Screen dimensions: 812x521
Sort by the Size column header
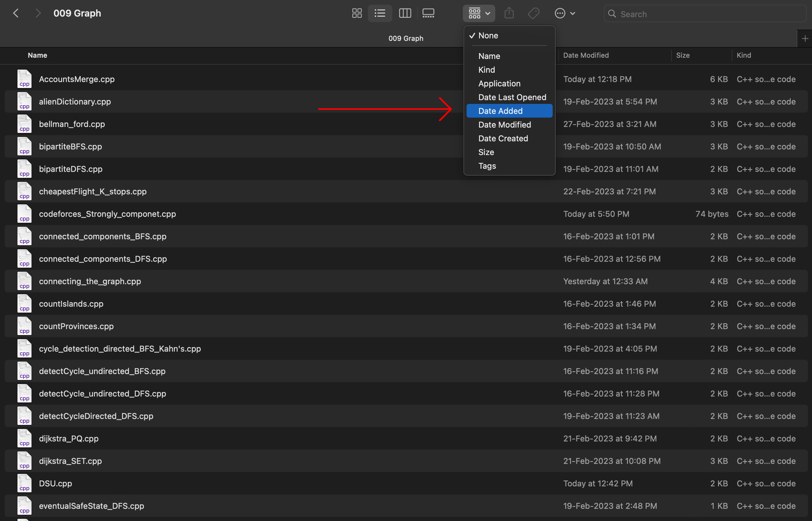pos(682,55)
